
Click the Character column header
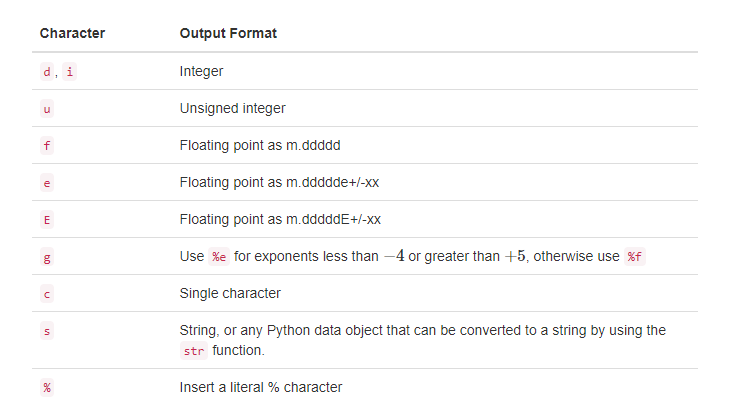tap(72, 33)
